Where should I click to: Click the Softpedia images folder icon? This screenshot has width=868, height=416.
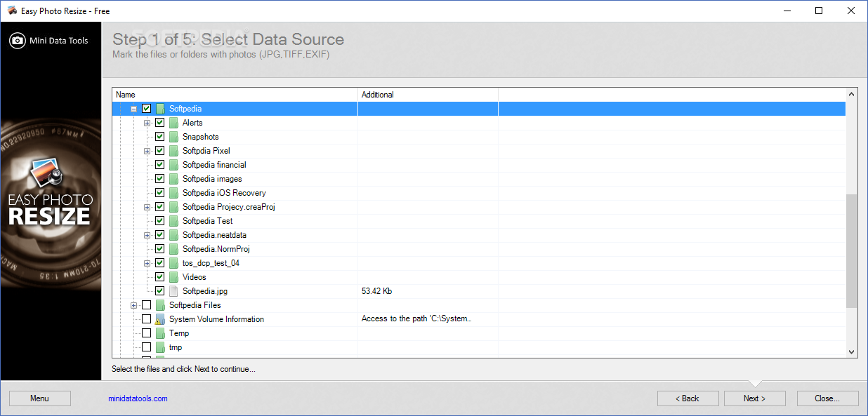pos(173,179)
